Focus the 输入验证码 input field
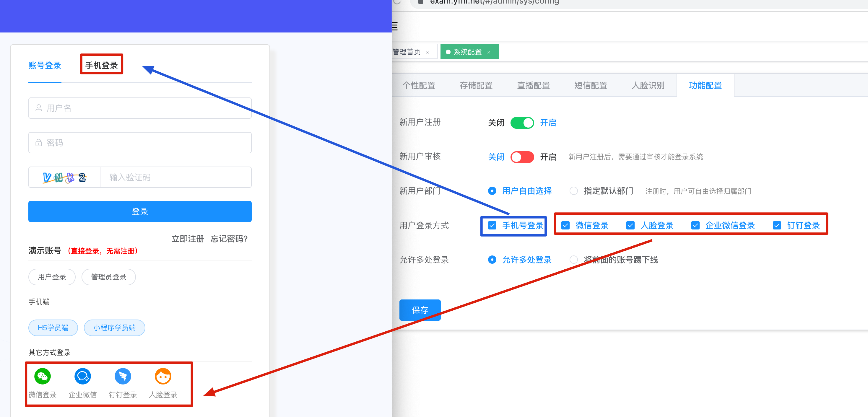This screenshot has width=868, height=417. click(x=175, y=177)
